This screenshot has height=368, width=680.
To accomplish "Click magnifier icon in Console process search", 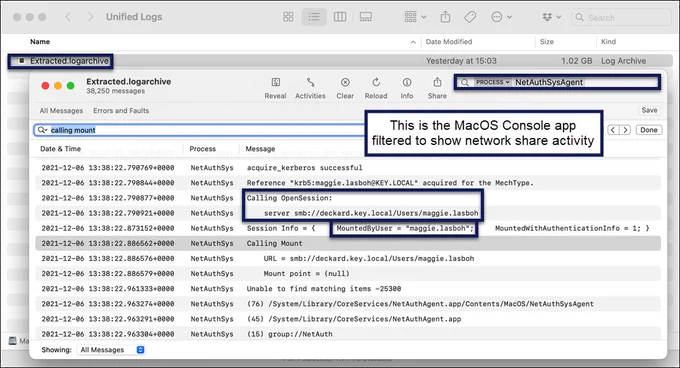I will click(x=465, y=82).
